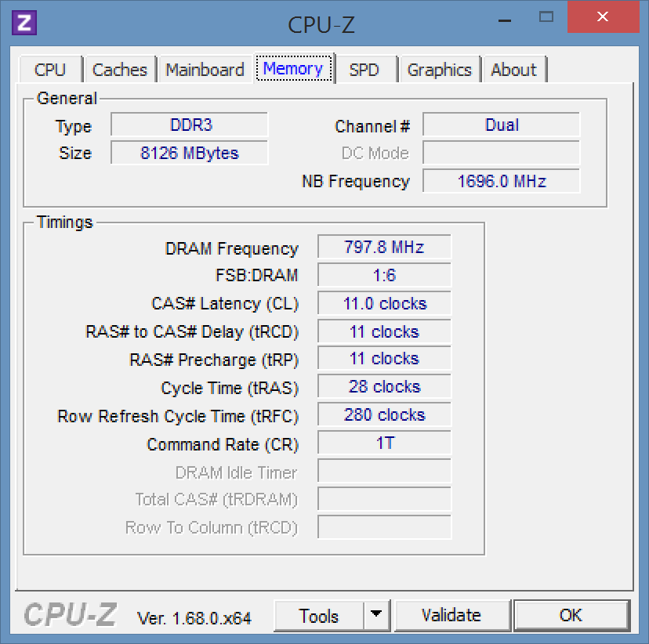Open the Mainboard tab
The height and width of the screenshot is (644, 649).
click(205, 70)
